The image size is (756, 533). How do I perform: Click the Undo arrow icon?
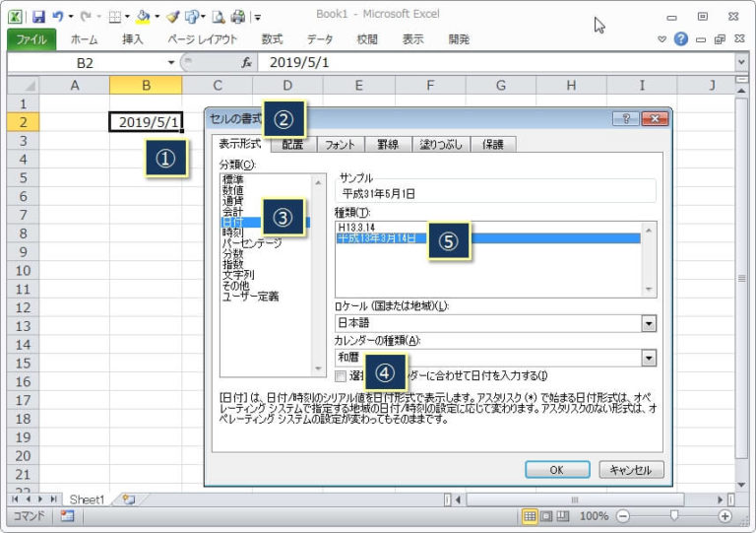click(x=59, y=17)
